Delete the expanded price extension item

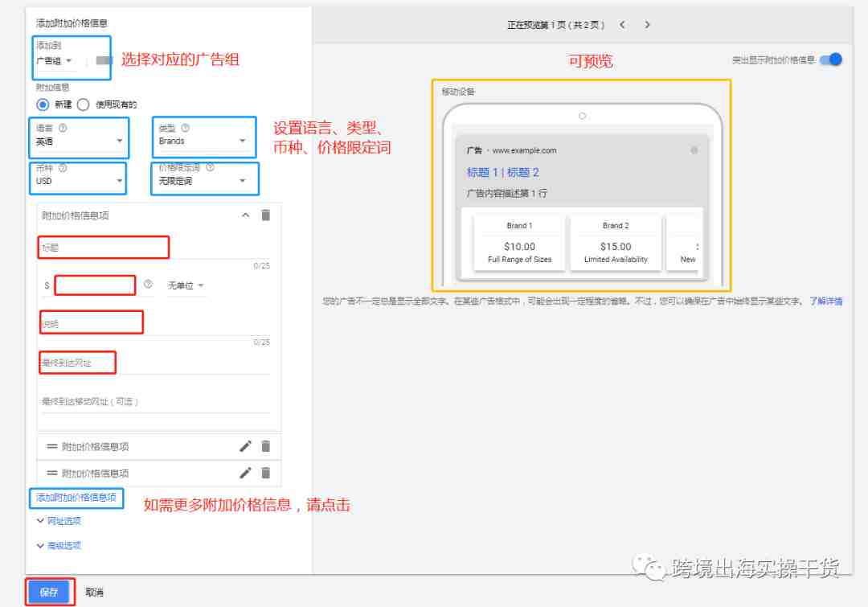click(x=266, y=215)
